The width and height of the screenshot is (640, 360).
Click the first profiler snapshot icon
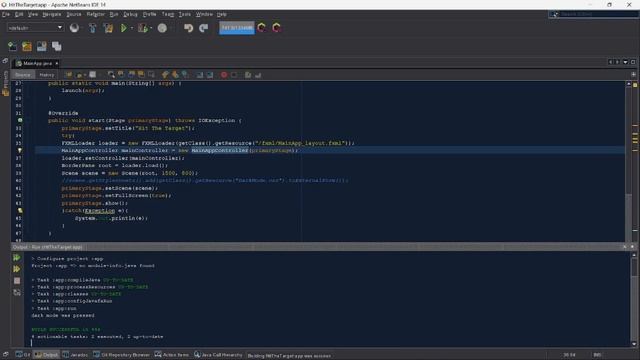262,28
